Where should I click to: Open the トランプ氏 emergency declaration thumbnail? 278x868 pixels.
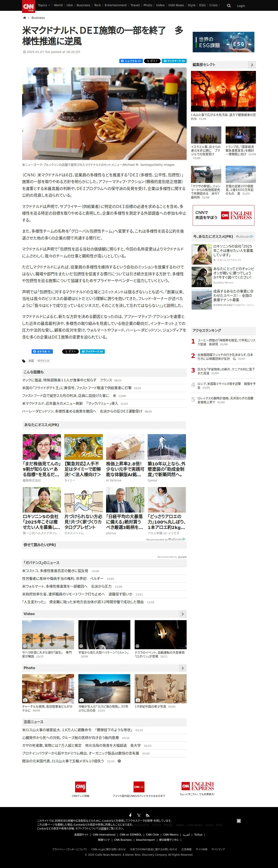coord(241,135)
